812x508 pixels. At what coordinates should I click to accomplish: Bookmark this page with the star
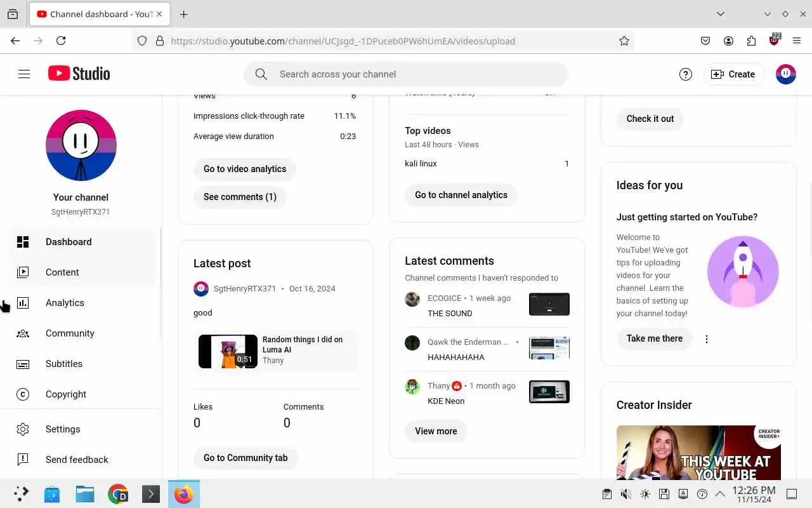(624, 41)
